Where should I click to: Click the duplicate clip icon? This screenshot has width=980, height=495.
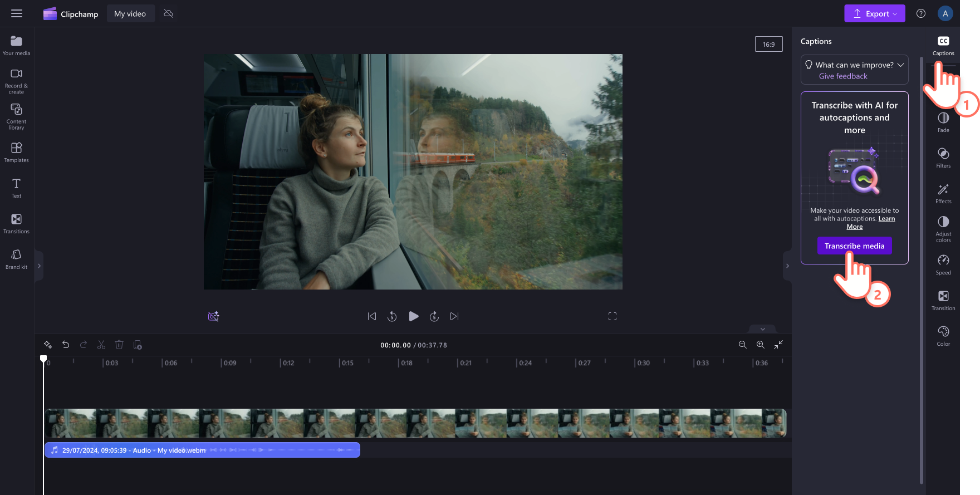pyautogui.click(x=138, y=345)
